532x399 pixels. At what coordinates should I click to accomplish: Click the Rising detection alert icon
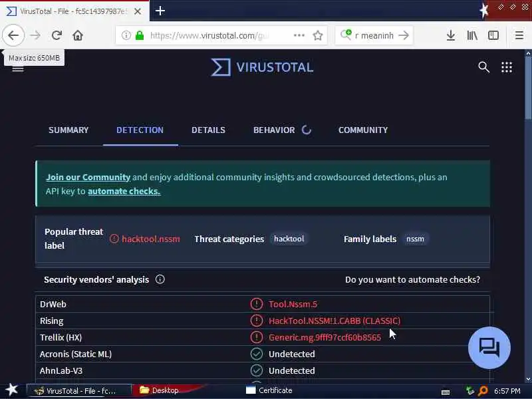[x=257, y=321]
